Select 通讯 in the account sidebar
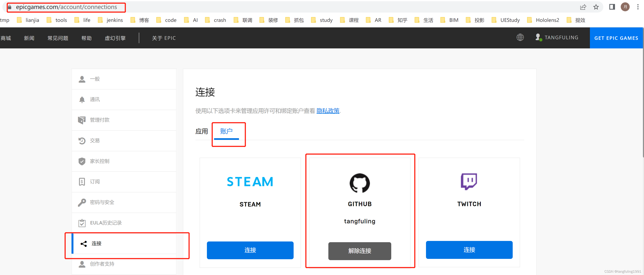 point(124,100)
